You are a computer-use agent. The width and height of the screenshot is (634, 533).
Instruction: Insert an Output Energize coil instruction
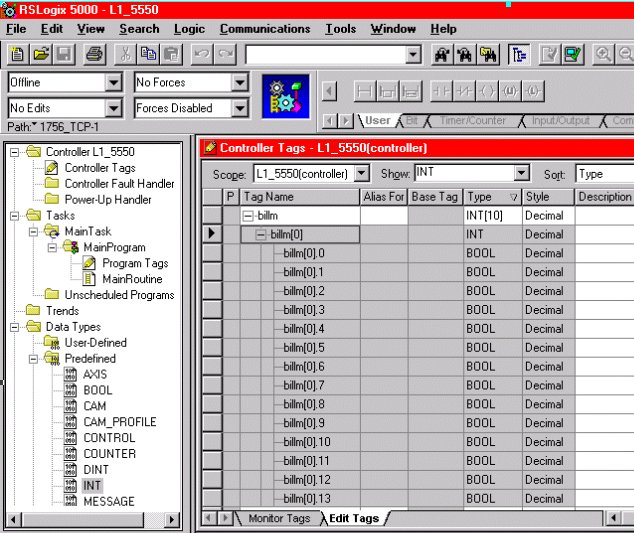pos(487,91)
